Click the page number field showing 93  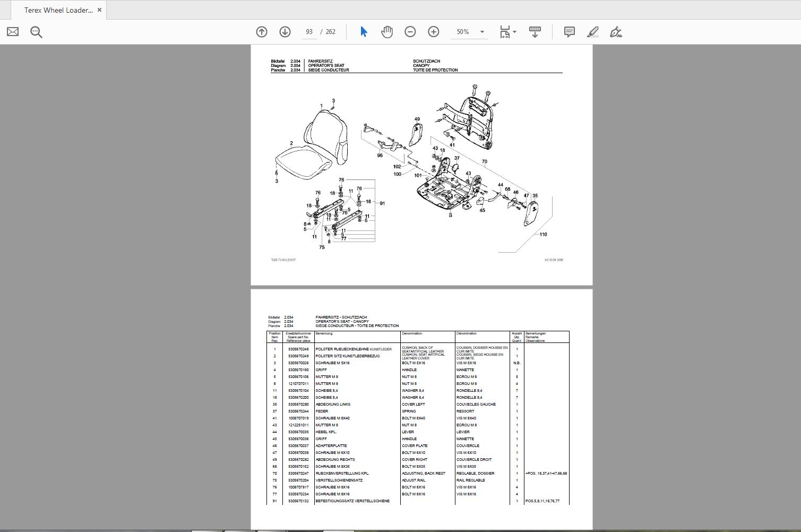click(309, 32)
